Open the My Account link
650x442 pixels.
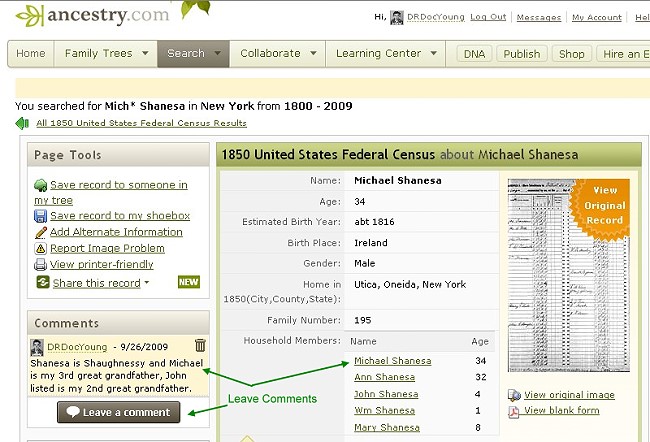tap(597, 17)
